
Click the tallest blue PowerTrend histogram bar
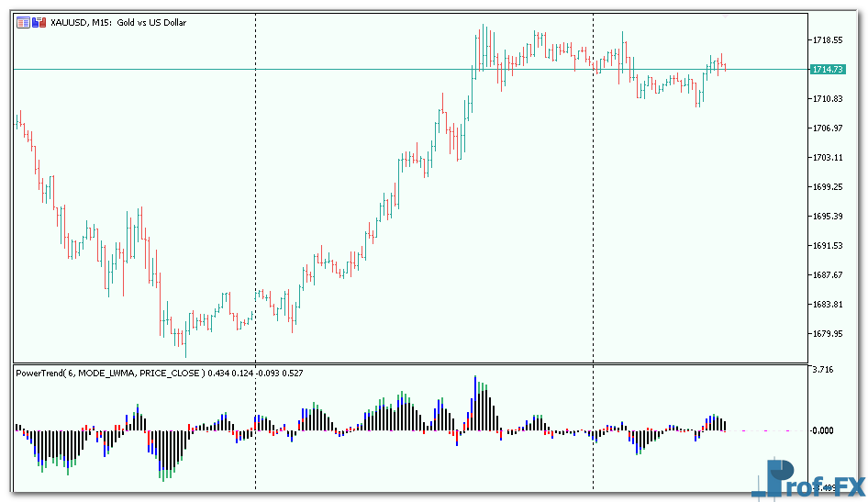click(x=475, y=385)
